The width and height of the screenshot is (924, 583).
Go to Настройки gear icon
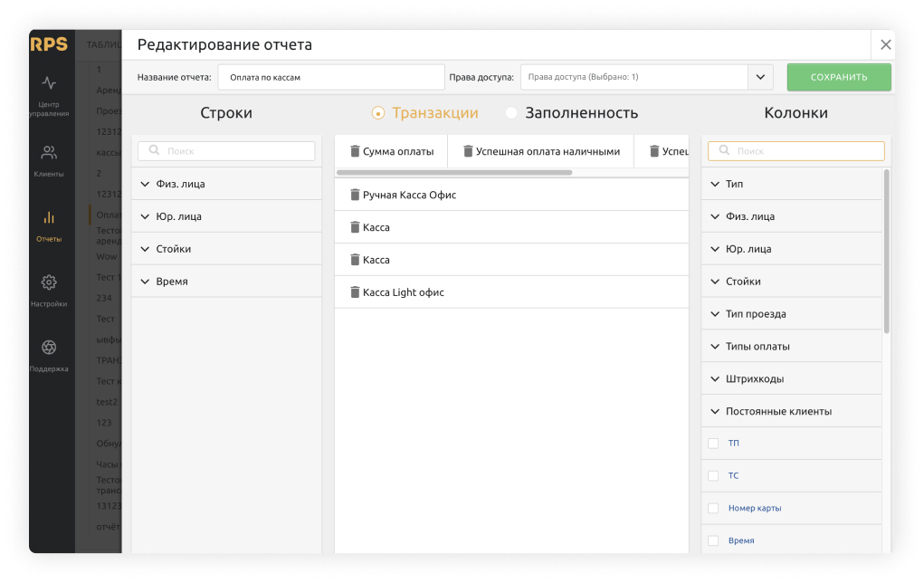(49, 282)
